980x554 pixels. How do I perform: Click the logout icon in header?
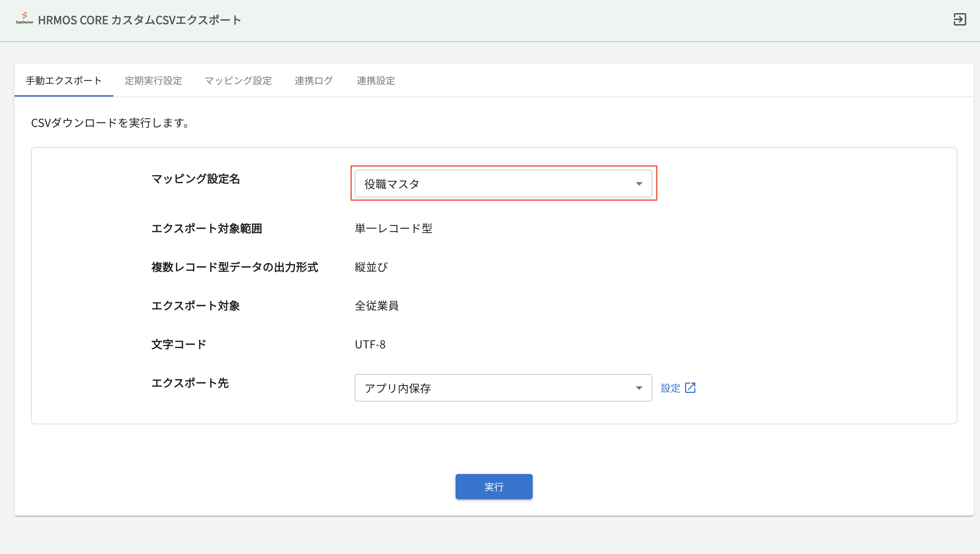coord(959,19)
